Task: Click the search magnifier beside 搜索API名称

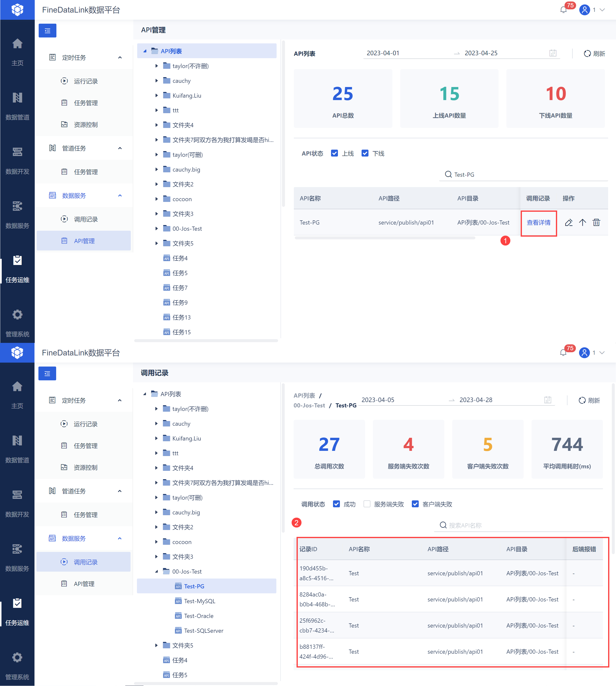Action: point(443,525)
